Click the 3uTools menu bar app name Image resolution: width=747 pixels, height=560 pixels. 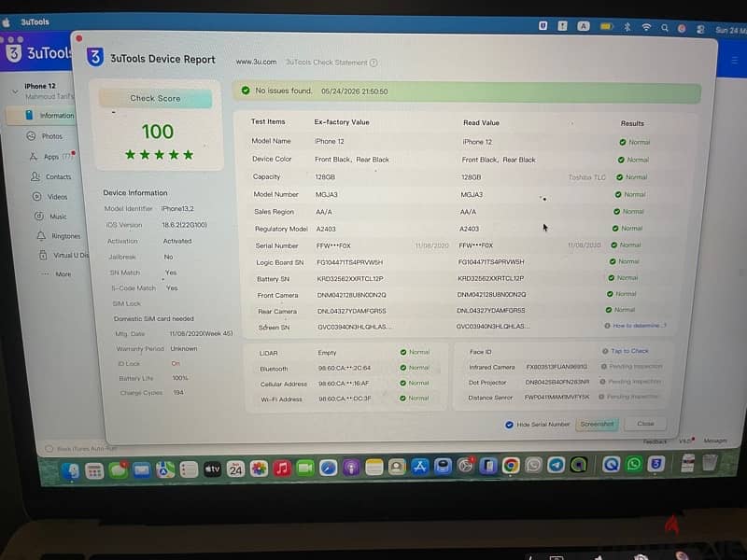pos(35,21)
